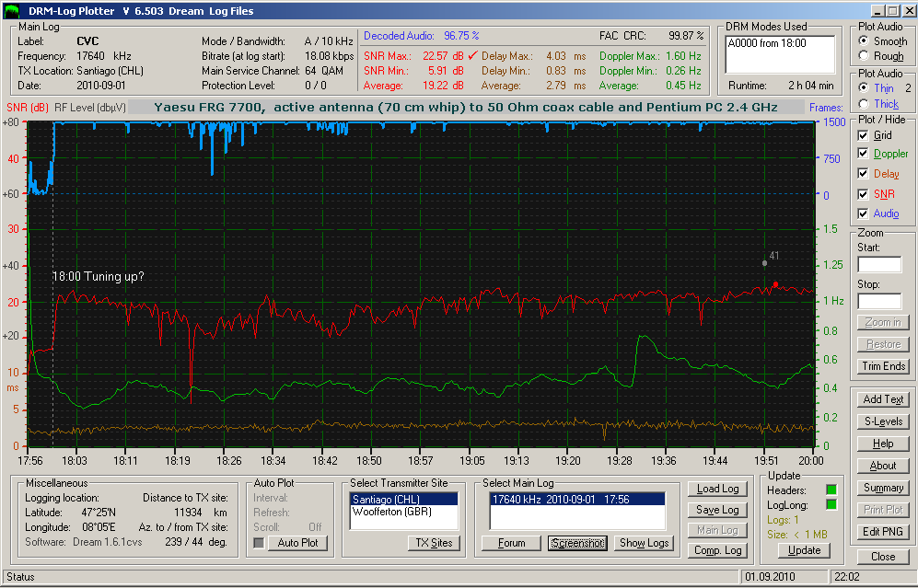Hide the Delay plot checkbox
The width and height of the screenshot is (918, 588).
pyautogui.click(x=863, y=173)
